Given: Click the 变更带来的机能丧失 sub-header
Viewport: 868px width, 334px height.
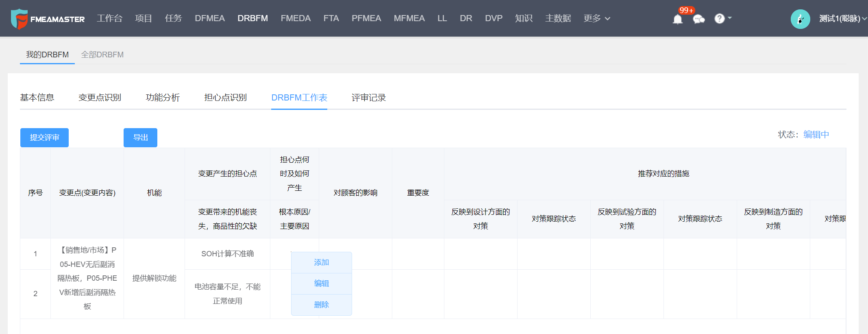Looking at the screenshot, I should pos(227,219).
